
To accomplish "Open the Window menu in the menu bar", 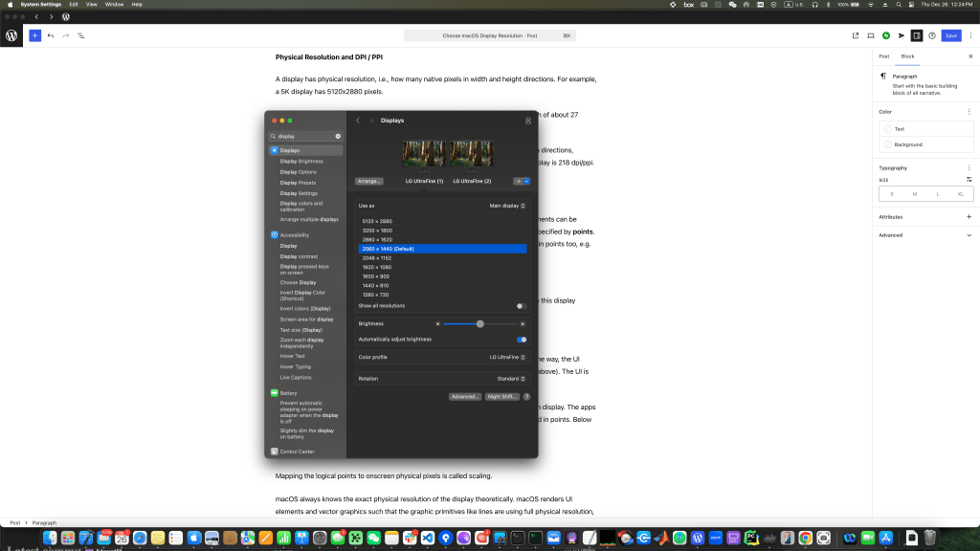I will click(114, 5).
